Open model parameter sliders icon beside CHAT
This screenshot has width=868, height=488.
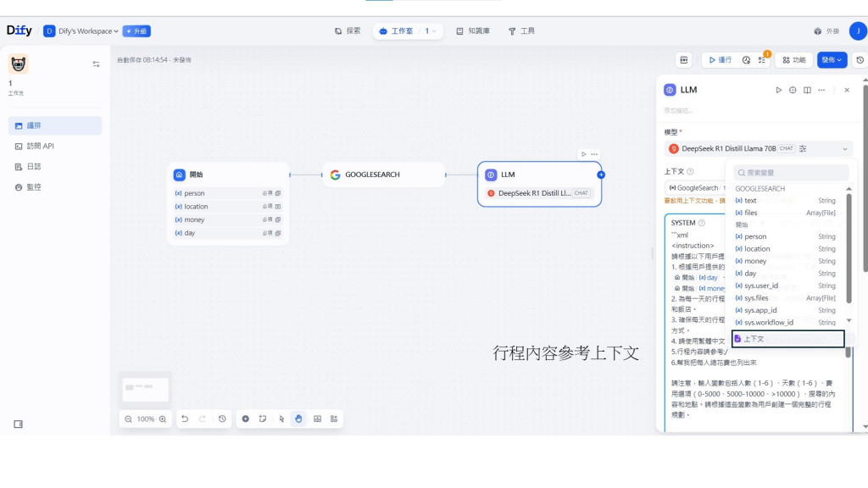pyautogui.click(x=803, y=148)
